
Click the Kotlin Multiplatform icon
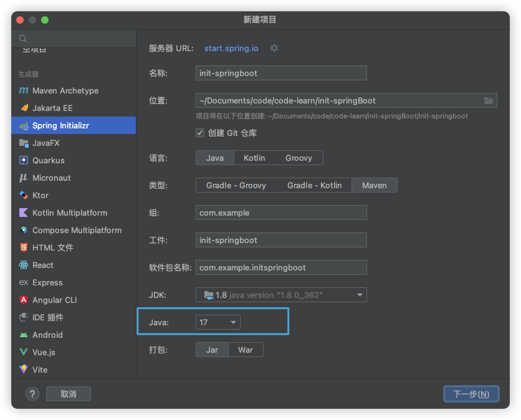[24, 212]
